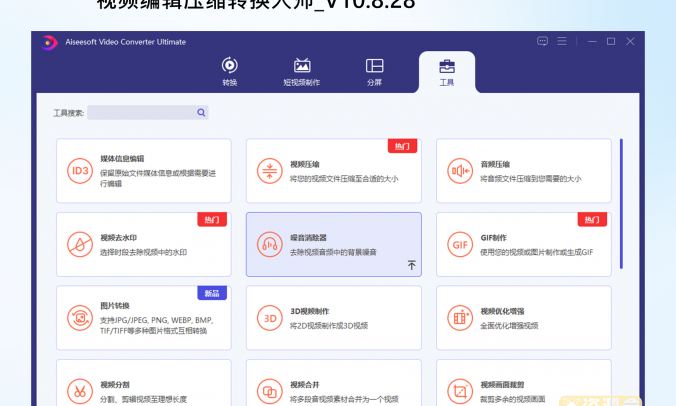Image resolution: width=676 pixels, height=406 pixels.
Task: Click the 视频分割 scissors icon
Action: (x=80, y=391)
